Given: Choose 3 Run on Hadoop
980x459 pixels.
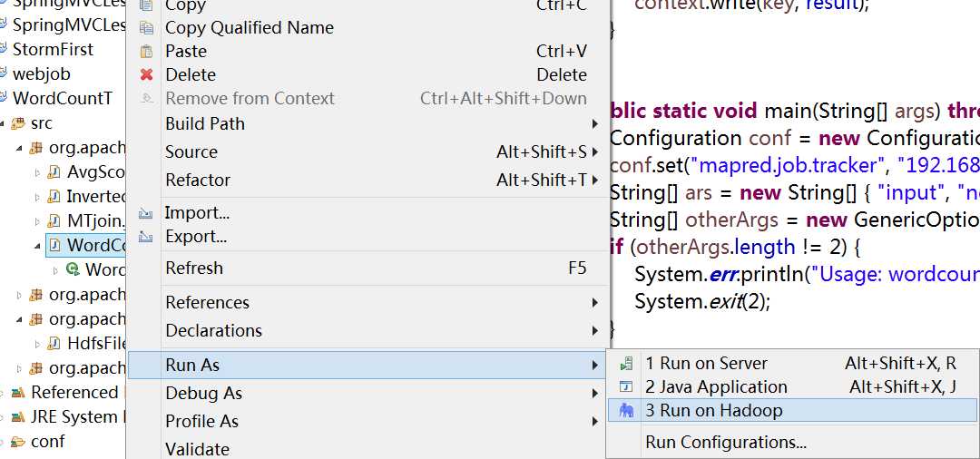Looking at the screenshot, I should click(792, 410).
